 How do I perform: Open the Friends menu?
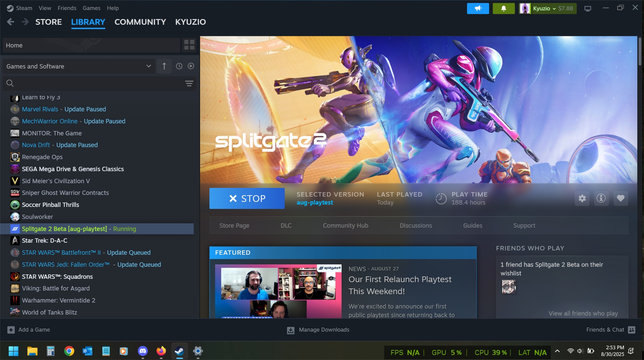pos(67,8)
